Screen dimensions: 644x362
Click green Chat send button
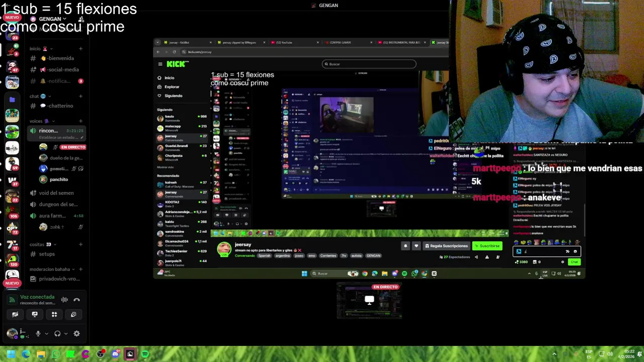click(x=574, y=262)
